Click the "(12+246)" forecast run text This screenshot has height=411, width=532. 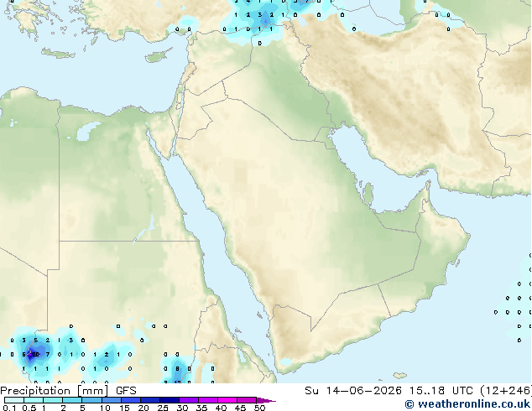506,391
